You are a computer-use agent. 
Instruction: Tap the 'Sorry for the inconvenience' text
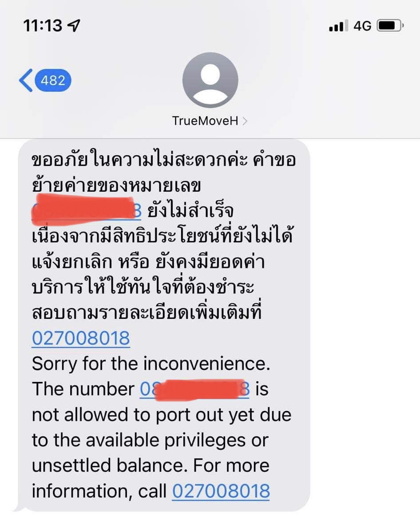[x=151, y=364]
